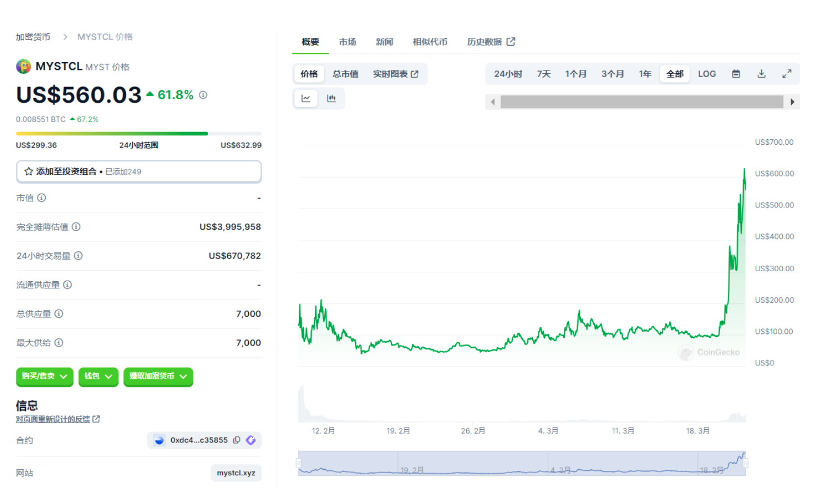Click the external link icon on 实时图表
This screenshot has width=829, height=504.
[414, 74]
